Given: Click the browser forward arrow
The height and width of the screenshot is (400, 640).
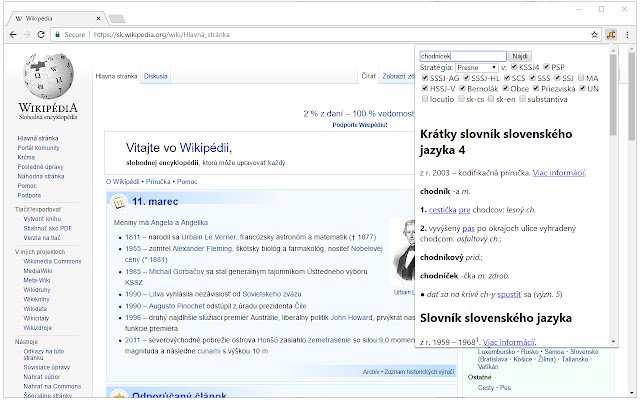Looking at the screenshot, I should tap(27, 35).
